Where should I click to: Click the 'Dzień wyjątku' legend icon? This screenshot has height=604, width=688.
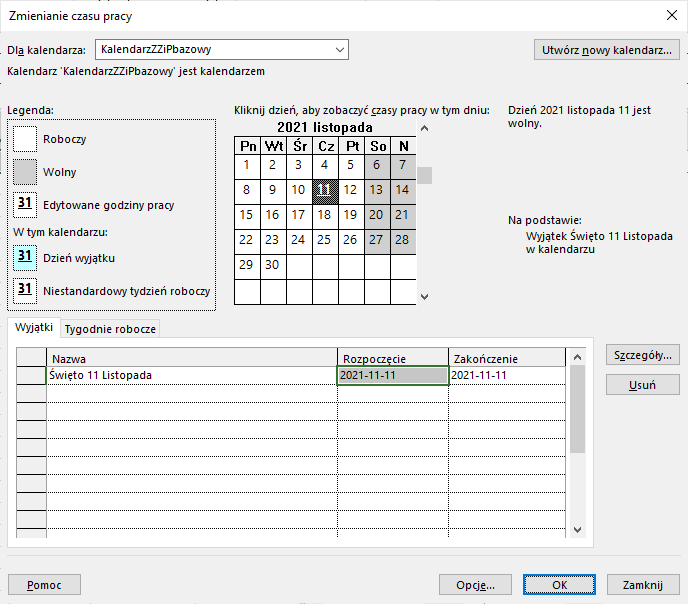point(25,257)
